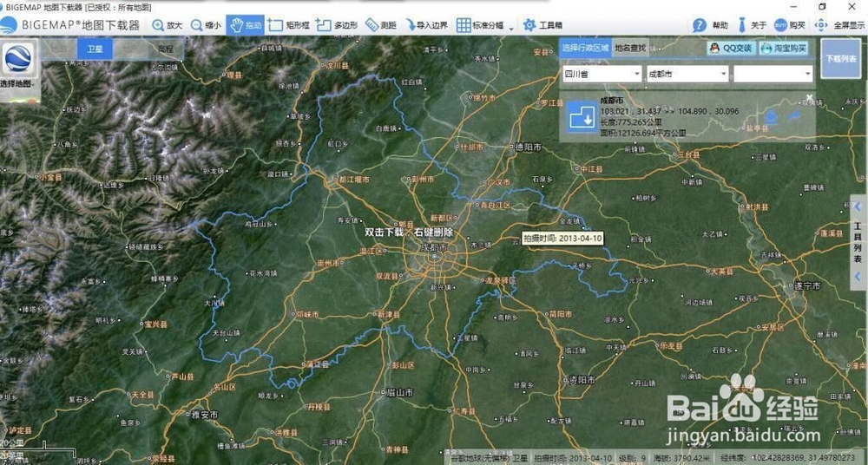Image resolution: width=868 pixels, height=465 pixels.
Task: Click the 双击下载,右键删除 hint text
Action: (409, 232)
